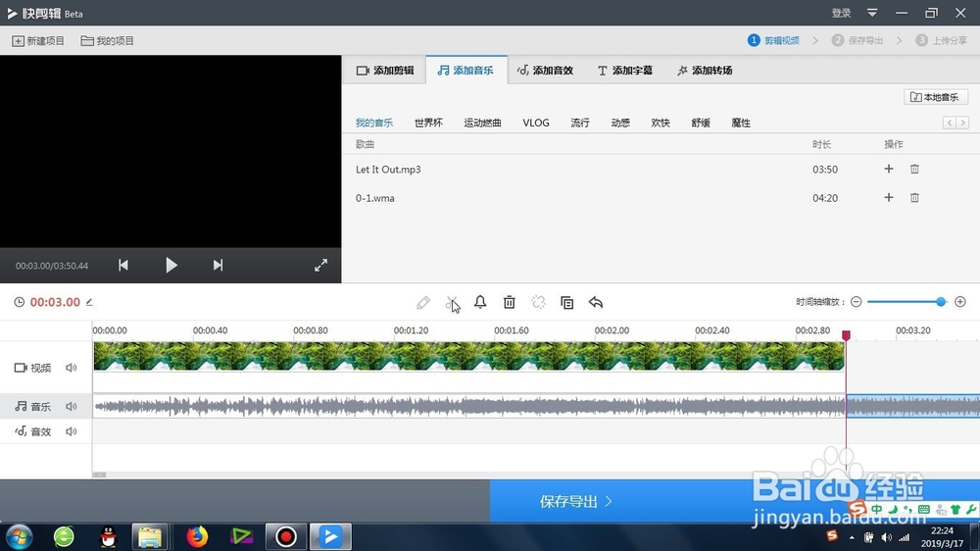Click the copy clip icon in timeline toolbar
This screenshot has height=551, width=980.
pos(566,303)
